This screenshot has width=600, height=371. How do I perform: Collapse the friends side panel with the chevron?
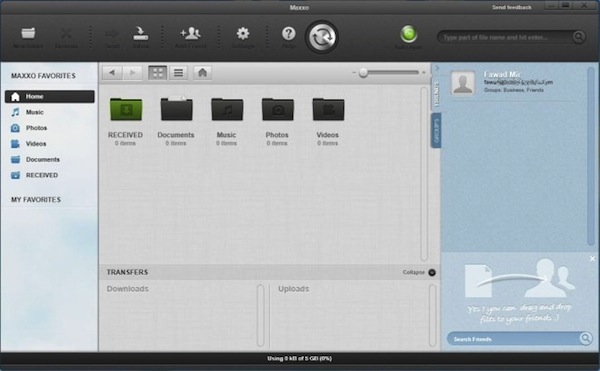coord(437,68)
